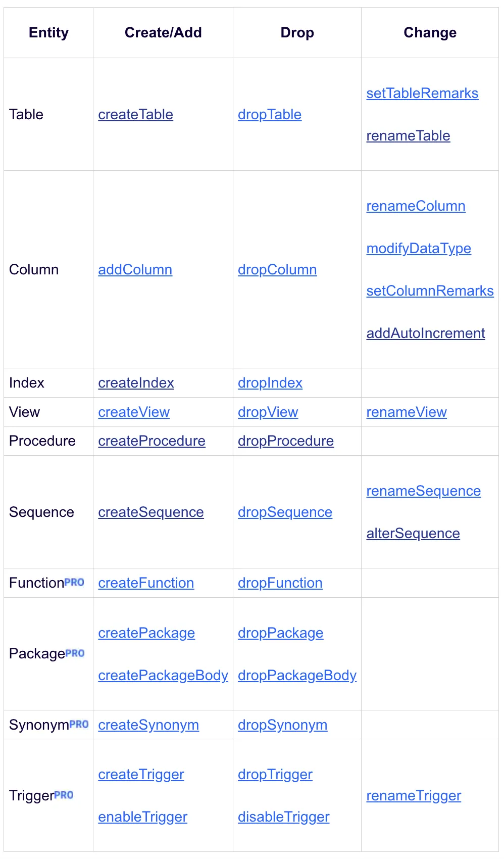Open the createTable link
The image size is (504, 859).
pyautogui.click(x=135, y=115)
